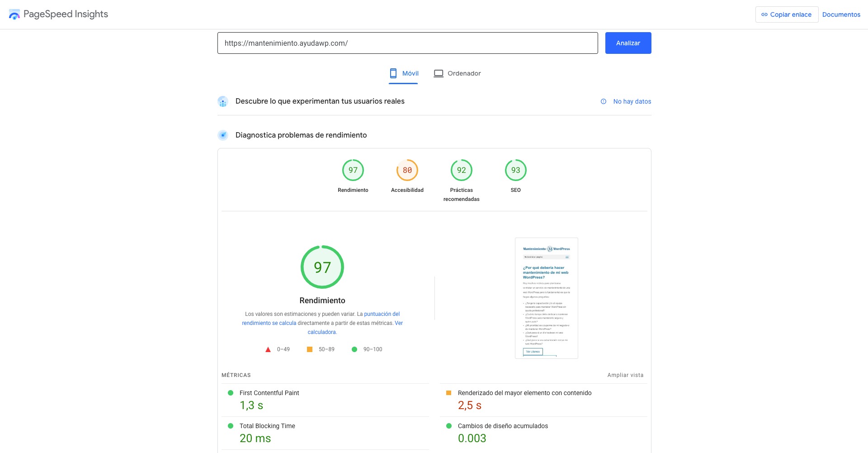This screenshot has height=453, width=868.
Task: Click the mobile phone icon
Action: coord(393,73)
